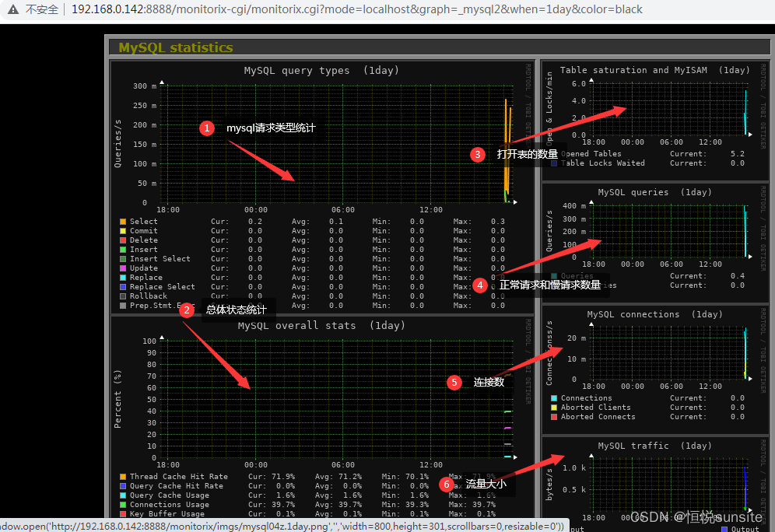This screenshot has width=775, height=532.
Task: Open the MySQL overall stats graph
Action: click(x=323, y=418)
